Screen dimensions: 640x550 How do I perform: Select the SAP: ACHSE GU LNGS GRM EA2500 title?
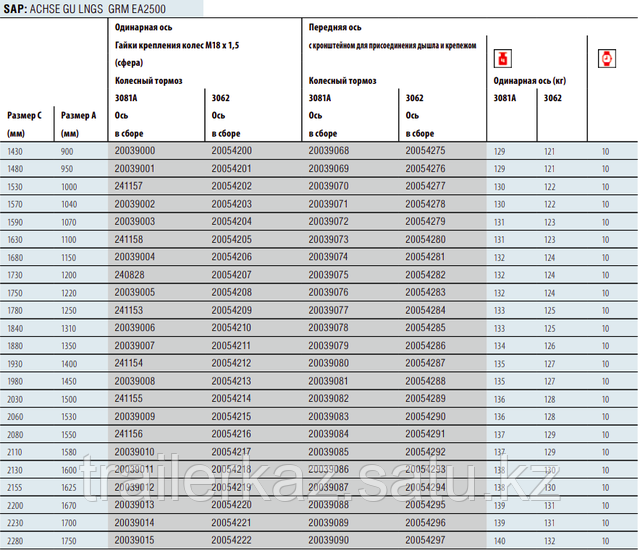pos(84,9)
